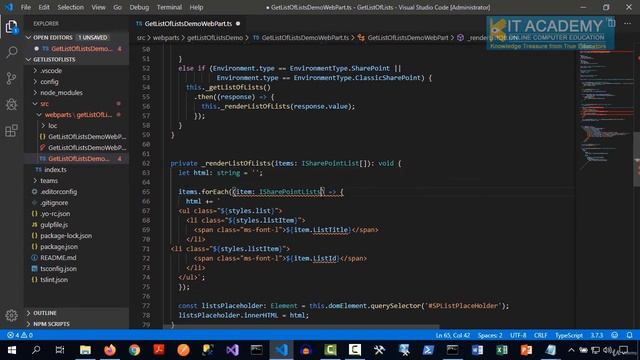Open tslint.json in the explorer
The image size is (640, 360).
(x=54, y=280)
